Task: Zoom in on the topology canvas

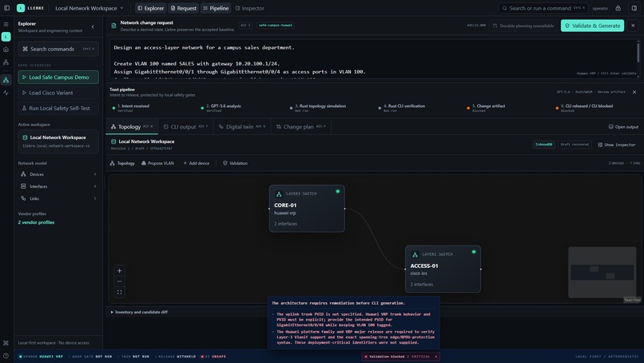Action: (x=120, y=270)
